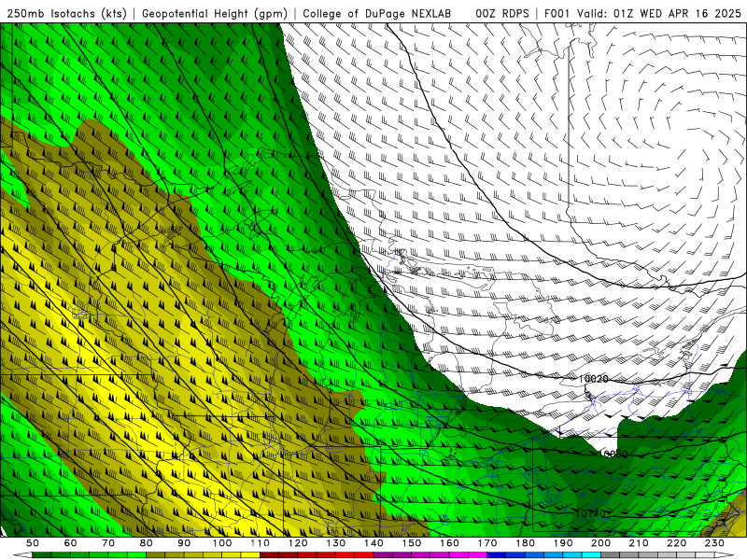Click the 70 tick label on the color scale

pyautogui.click(x=108, y=543)
